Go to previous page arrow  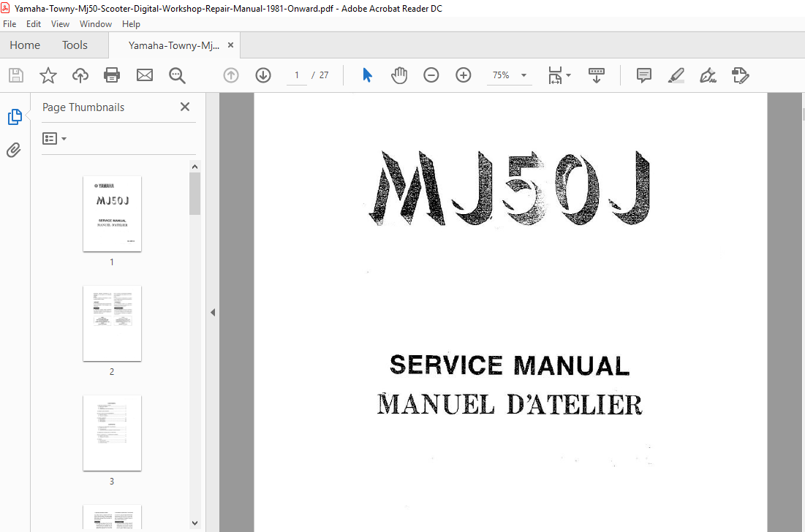pyautogui.click(x=231, y=75)
